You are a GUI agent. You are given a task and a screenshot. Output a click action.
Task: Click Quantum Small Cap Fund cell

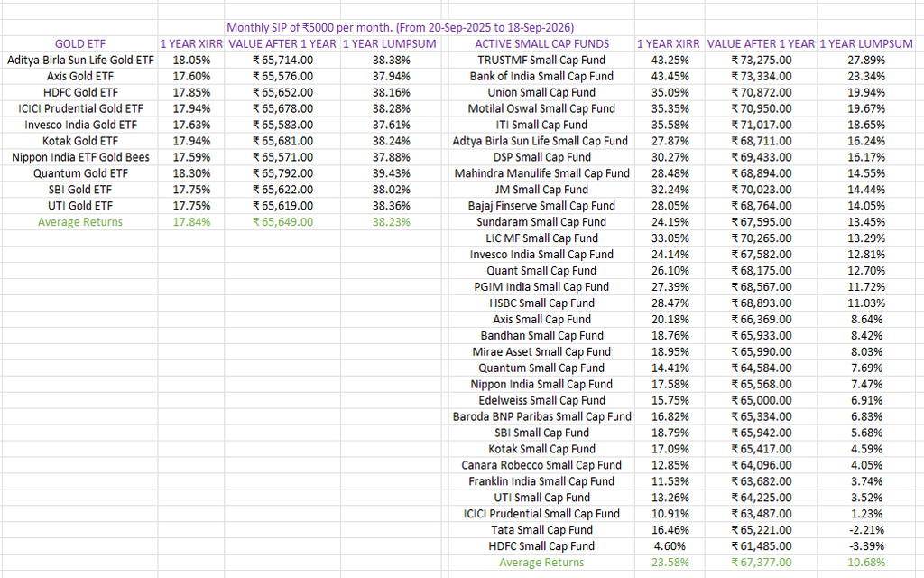tap(541, 368)
